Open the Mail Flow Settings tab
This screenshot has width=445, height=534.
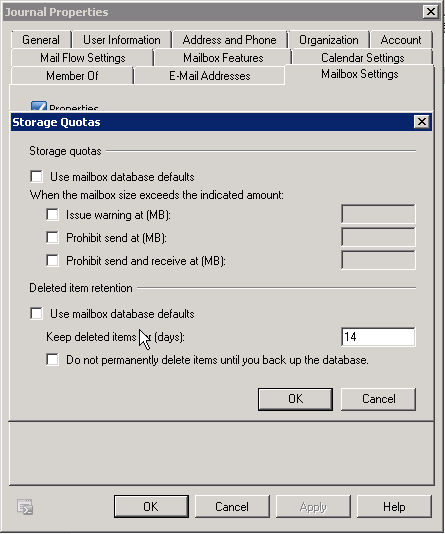(x=83, y=58)
